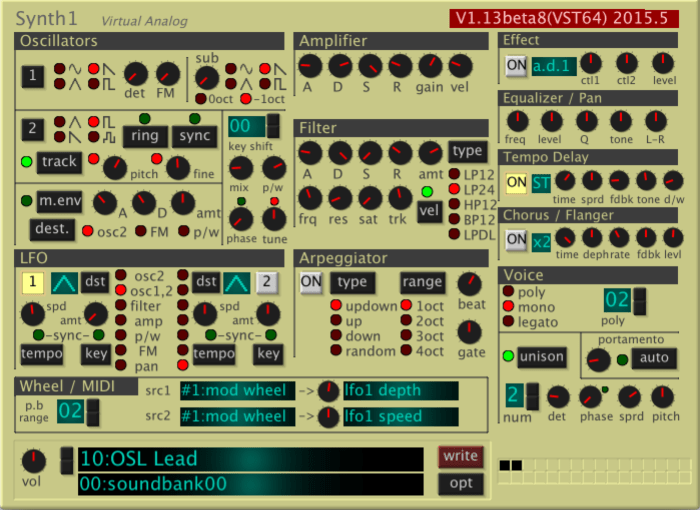Select arpeggiator 2oct range

pyautogui.click(x=406, y=320)
